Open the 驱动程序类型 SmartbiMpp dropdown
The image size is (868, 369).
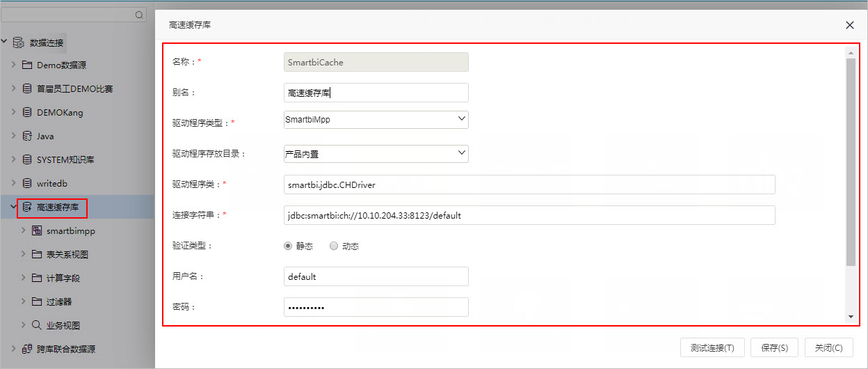coord(376,120)
